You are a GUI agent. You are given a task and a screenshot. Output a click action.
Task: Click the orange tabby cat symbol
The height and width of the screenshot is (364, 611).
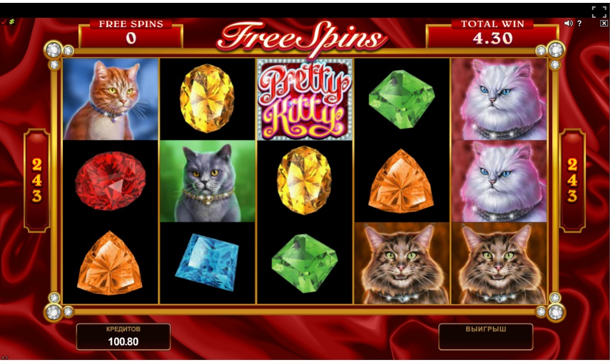pyautogui.click(x=111, y=100)
